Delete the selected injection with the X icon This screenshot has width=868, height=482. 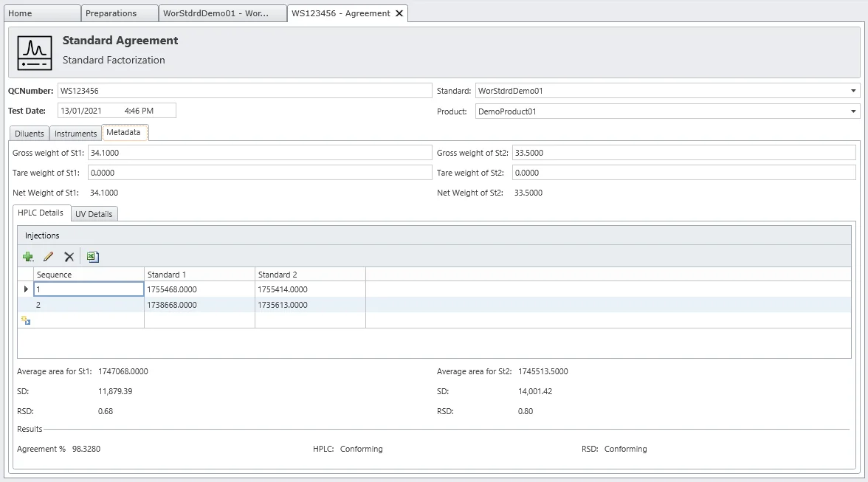pos(69,257)
